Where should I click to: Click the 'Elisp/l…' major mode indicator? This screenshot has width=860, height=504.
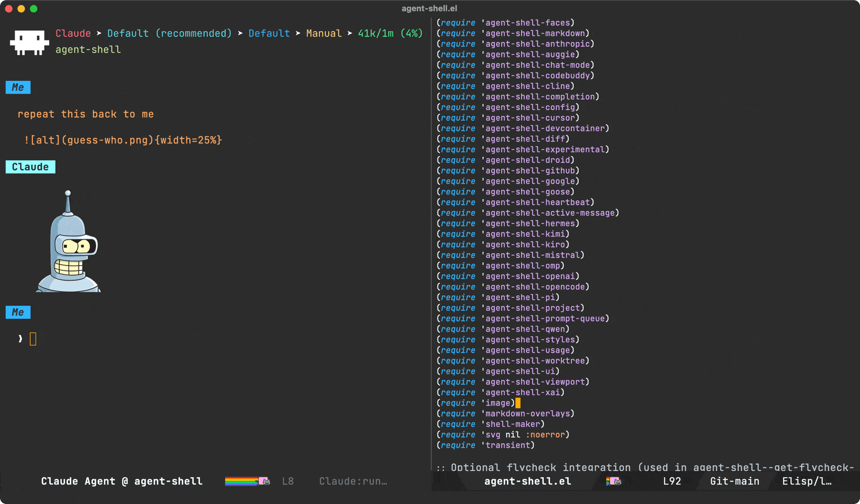pyautogui.click(x=807, y=481)
